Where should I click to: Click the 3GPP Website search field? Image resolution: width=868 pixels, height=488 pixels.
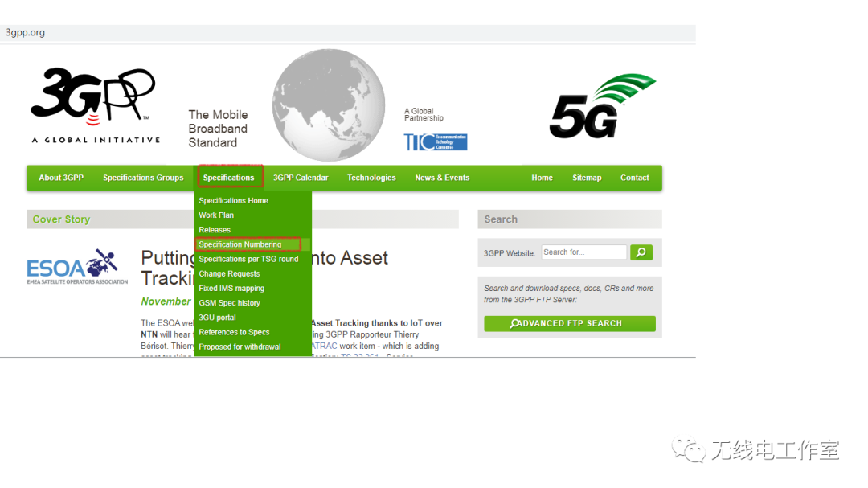pyautogui.click(x=584, y=252)
